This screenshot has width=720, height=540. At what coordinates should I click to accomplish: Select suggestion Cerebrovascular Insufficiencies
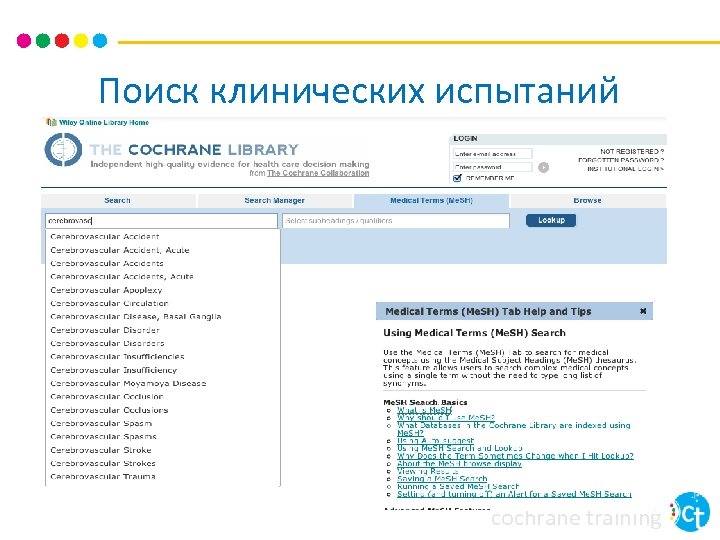[x=118, y=357]
